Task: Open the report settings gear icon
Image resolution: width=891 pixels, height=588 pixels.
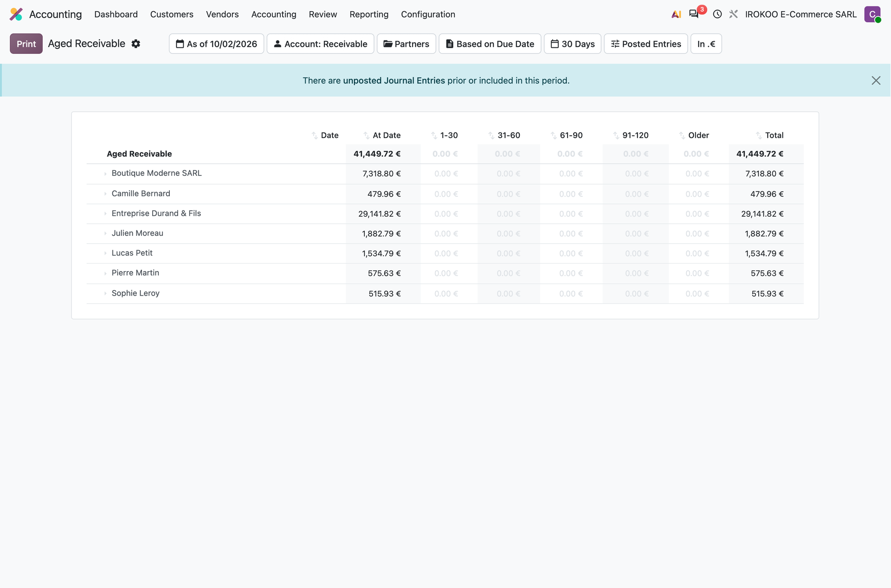Action: (136, 44)
